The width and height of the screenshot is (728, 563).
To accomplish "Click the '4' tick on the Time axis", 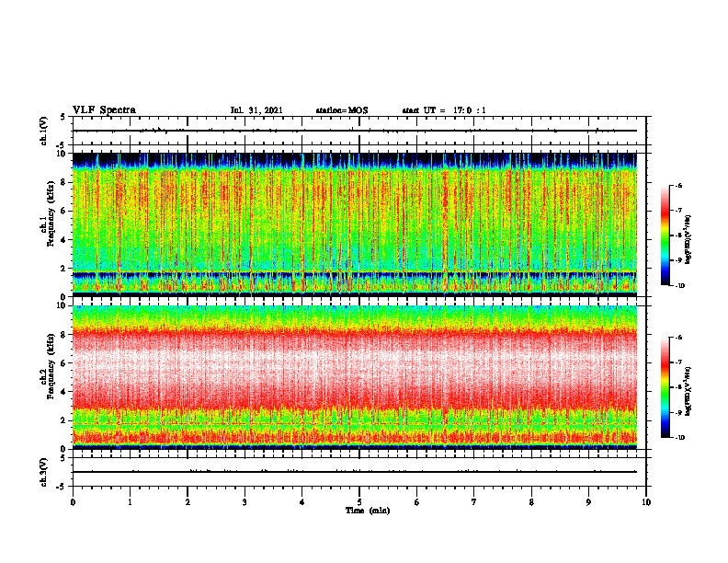I will pyautogui.click(x=302, y=502).
